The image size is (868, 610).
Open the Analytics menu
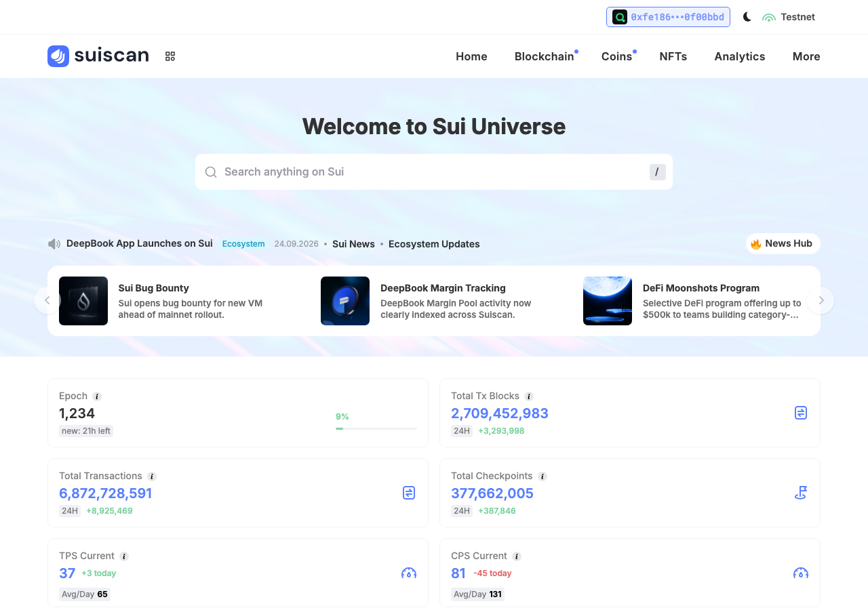click(740, 56)
